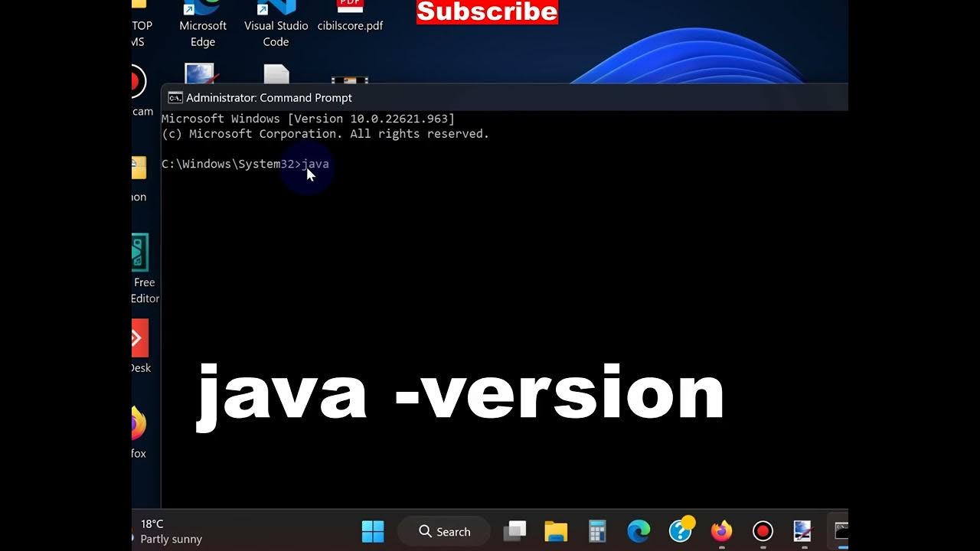The image size is (980, 551).
Task: Select the Free Editor desktop icon
Action: tap(143, 269)
